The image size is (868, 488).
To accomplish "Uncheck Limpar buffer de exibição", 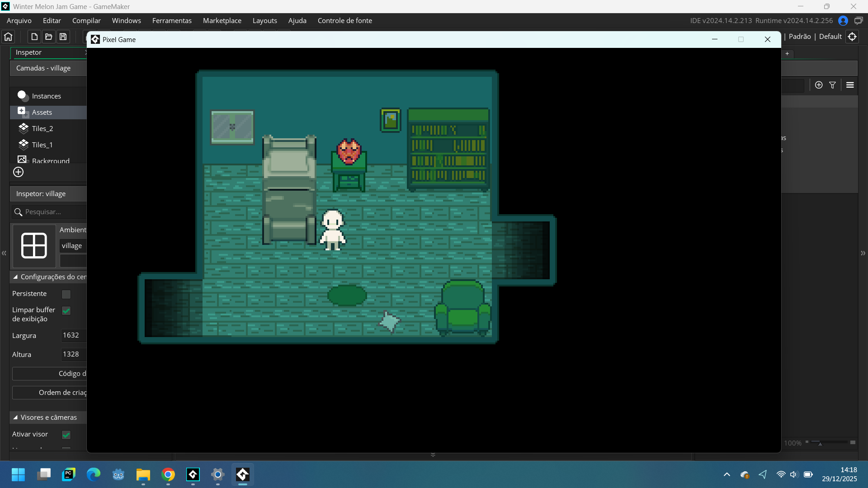I will coord(66,311).
